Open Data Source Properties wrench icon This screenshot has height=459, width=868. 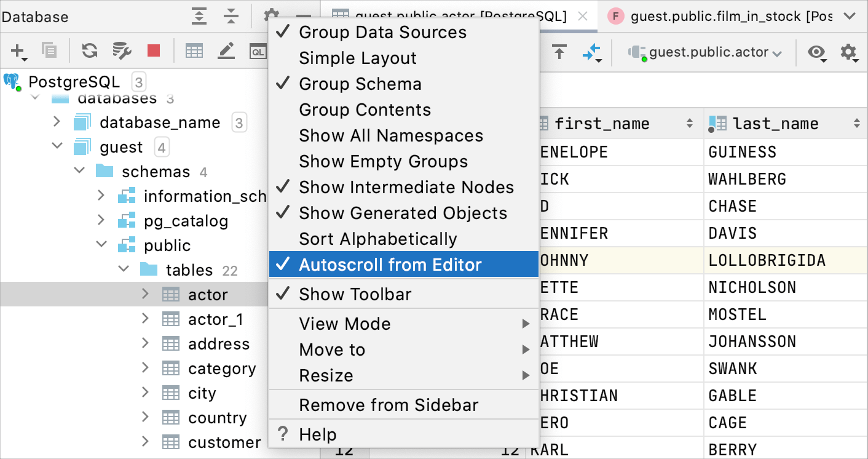[122, 51]
